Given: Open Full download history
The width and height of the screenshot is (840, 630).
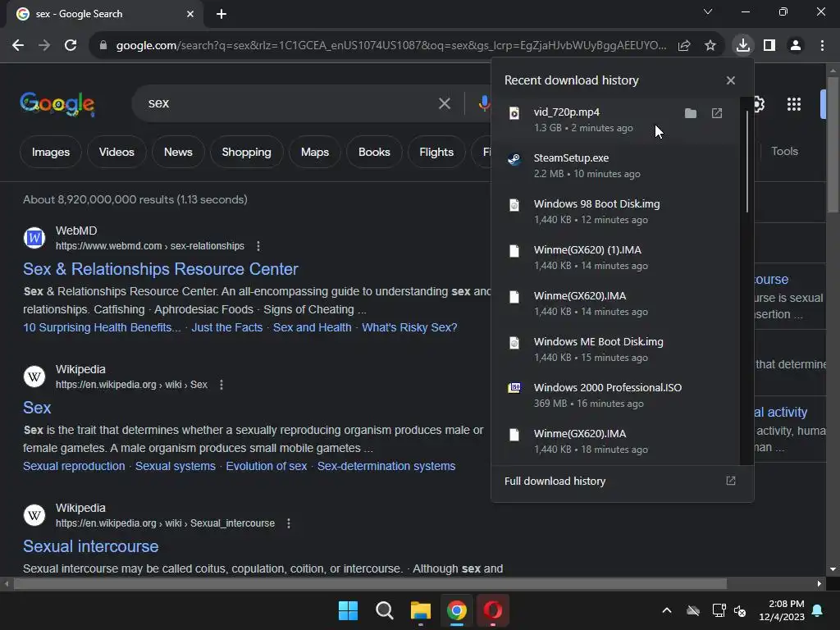Looking at the screenshot, I should click(622, 481).
